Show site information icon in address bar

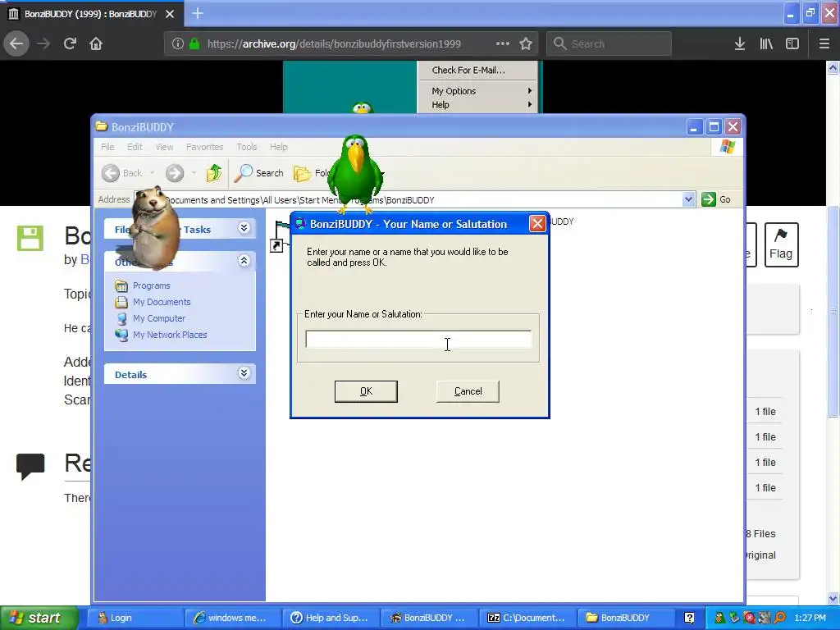tap(178, 43)
